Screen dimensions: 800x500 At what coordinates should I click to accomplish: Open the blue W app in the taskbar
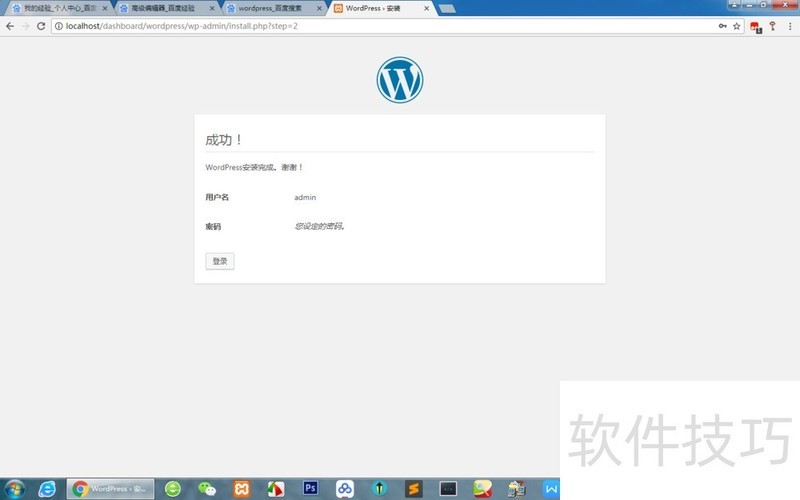tap(551, 489)
